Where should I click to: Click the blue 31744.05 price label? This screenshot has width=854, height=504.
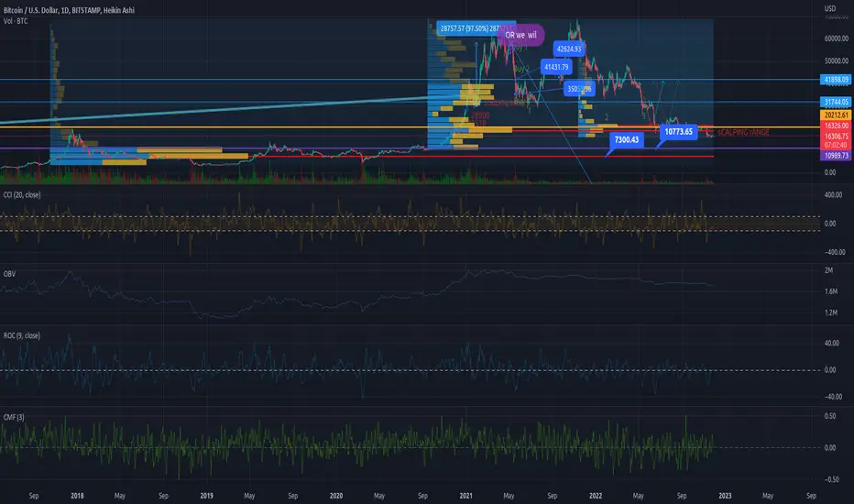[x=836, y=102]
